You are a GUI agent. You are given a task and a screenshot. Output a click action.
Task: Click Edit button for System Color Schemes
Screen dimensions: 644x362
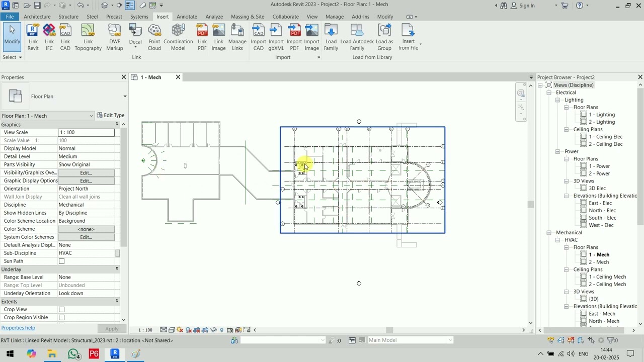(86, 237)
